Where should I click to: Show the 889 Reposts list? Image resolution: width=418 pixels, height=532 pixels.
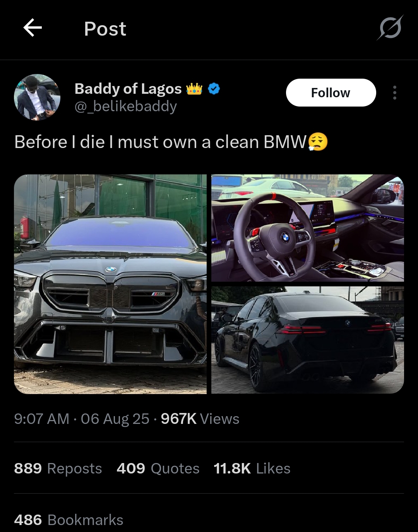click(58, 468)
